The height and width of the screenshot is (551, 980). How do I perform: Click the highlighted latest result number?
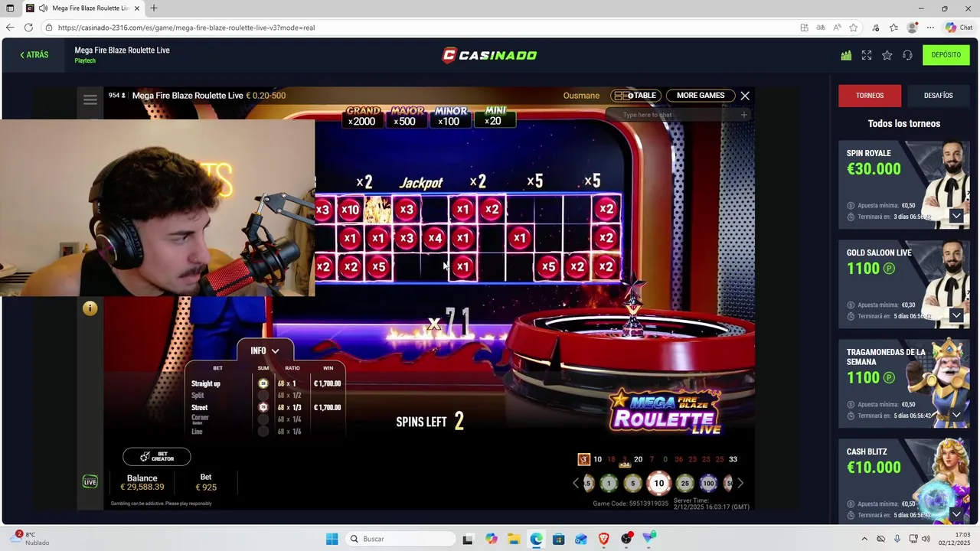point(583,459)
